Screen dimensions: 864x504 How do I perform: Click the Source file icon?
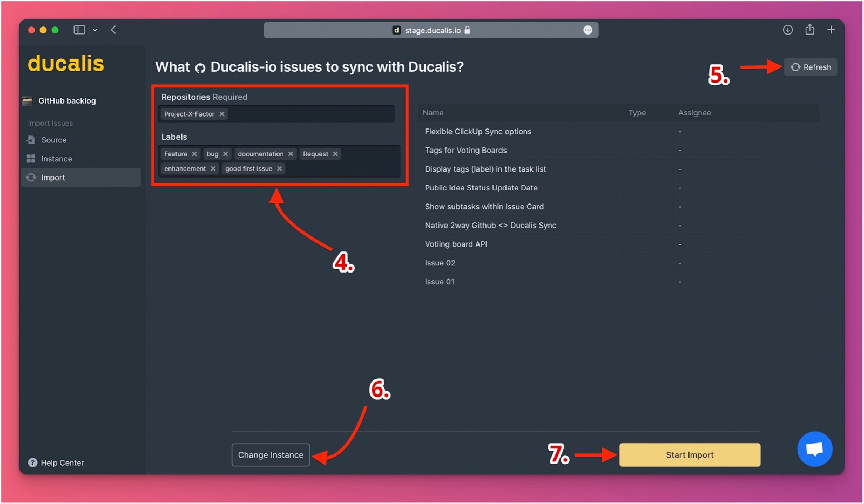coord(31,140)
